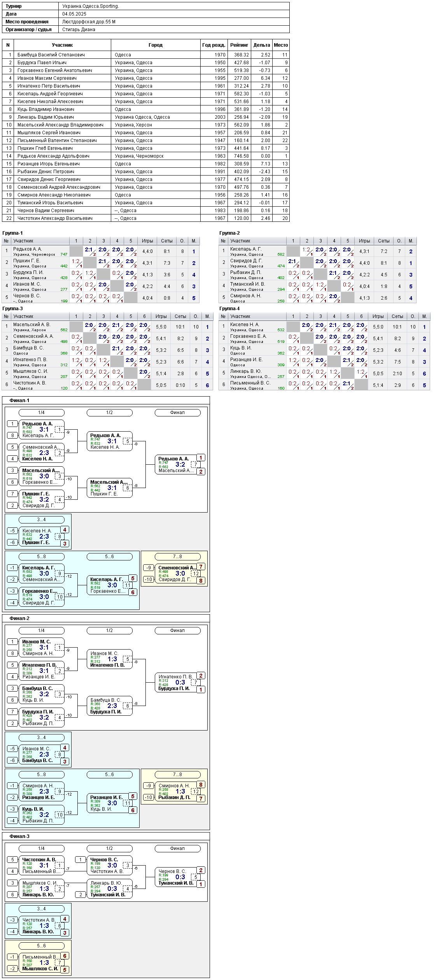Screen dimensions: 434x980
Task: Click birth year '1947'
Action: click(220, 141)
